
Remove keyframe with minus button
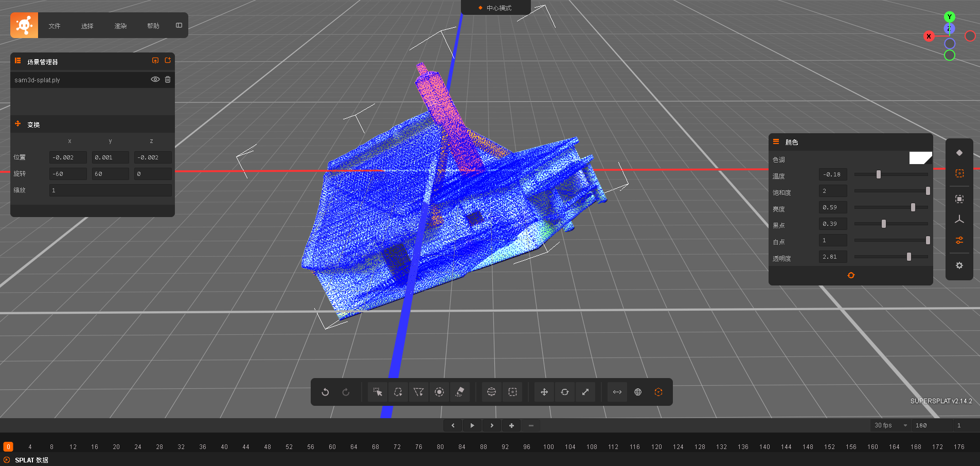point(531,425)
